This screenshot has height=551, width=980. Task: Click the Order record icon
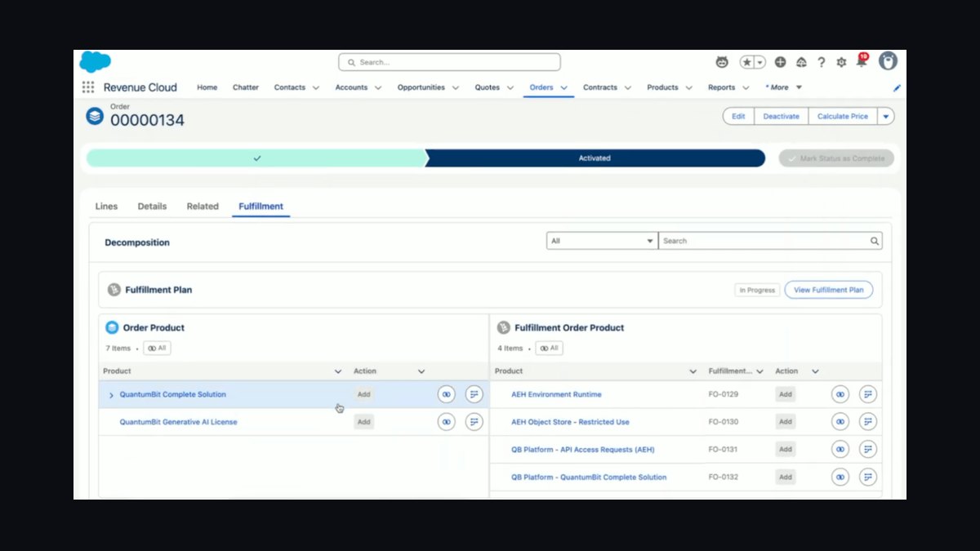click(x=95, y=116)
